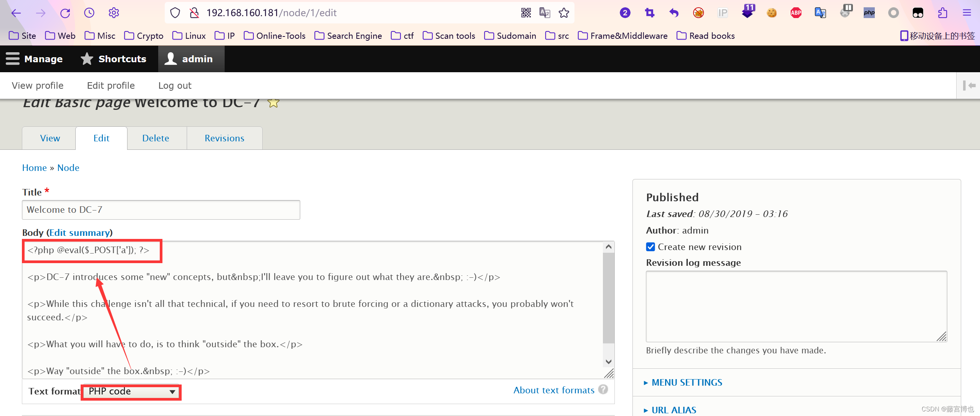Open the Sudomain bookmarks folder

510,36
